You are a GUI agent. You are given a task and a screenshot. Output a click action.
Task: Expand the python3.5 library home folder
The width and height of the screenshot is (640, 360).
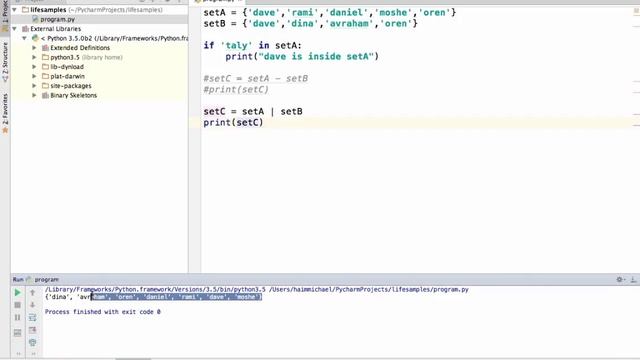(34, 57)
